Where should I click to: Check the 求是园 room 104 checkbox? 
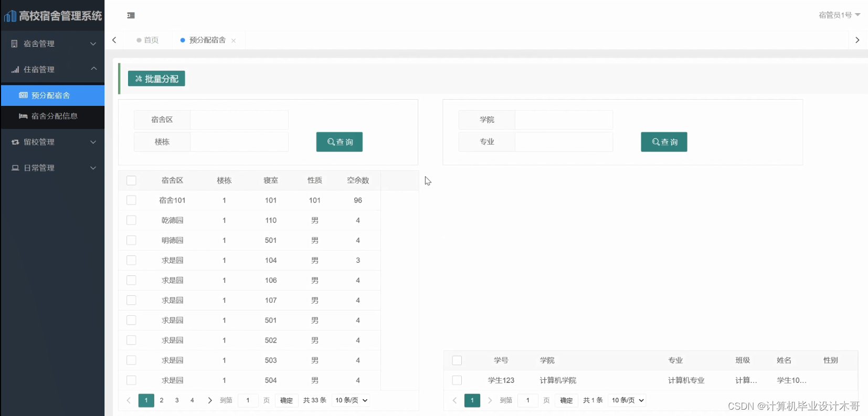click(x=131, y=260)
